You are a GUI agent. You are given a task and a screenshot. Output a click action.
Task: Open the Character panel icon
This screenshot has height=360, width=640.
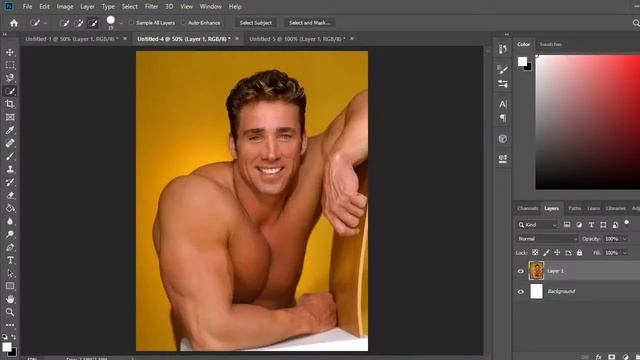503,104
